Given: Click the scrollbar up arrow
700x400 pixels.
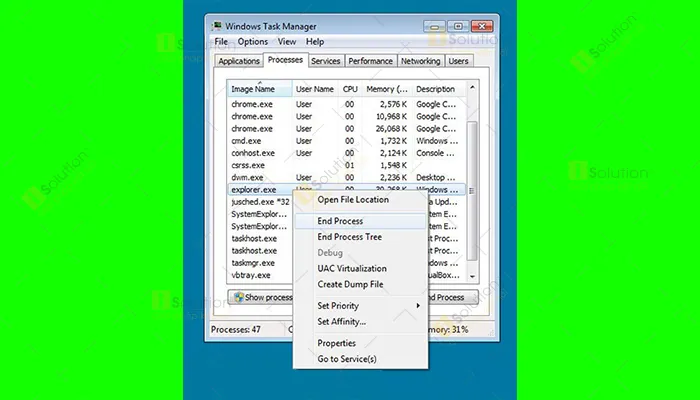Looking at the screenshot, I should tap(472, 88).
